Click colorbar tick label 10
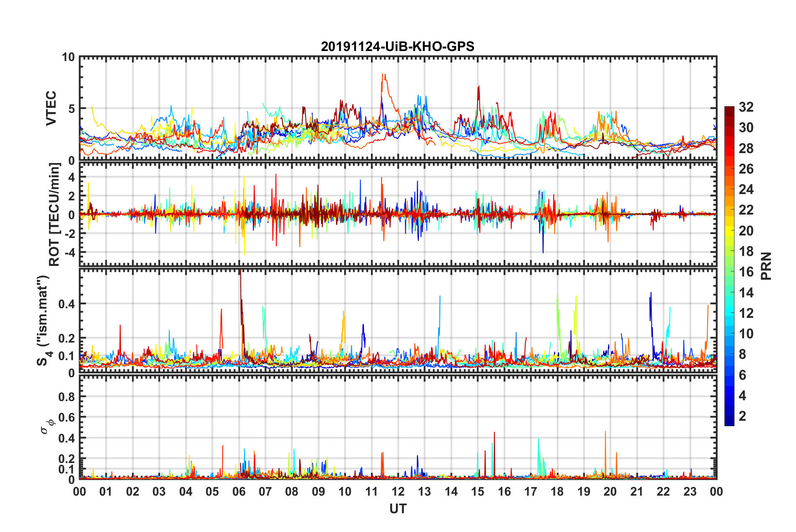The image size is (796, 532). 746,334
